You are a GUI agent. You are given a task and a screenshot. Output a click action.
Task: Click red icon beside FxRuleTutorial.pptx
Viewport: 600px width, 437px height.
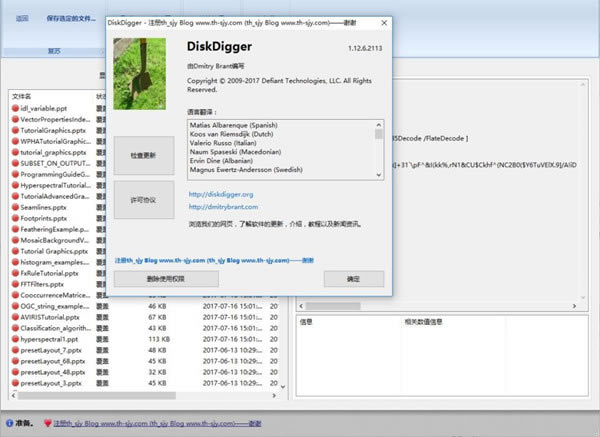[x=15, y=273]
